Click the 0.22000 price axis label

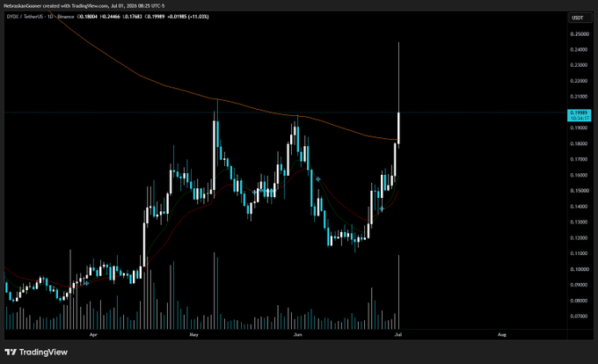click(x=579, y=81)
